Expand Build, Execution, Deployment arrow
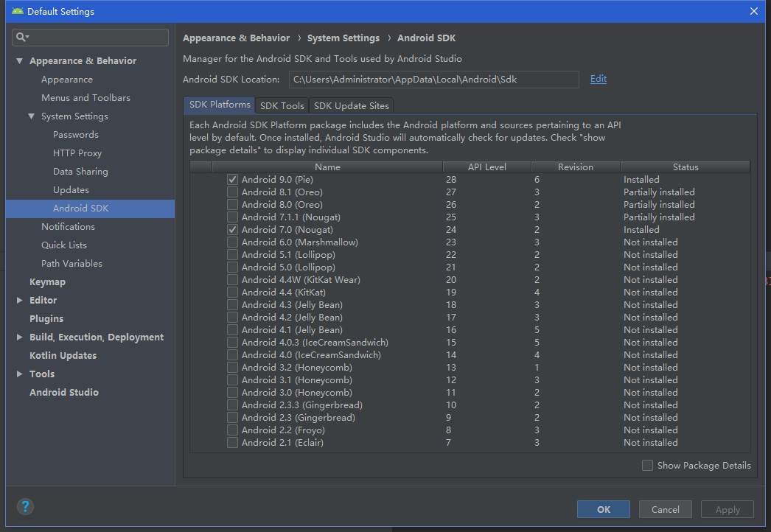Image resolution: width=771 pixels, height=532 pixels. tap(20, 337)
